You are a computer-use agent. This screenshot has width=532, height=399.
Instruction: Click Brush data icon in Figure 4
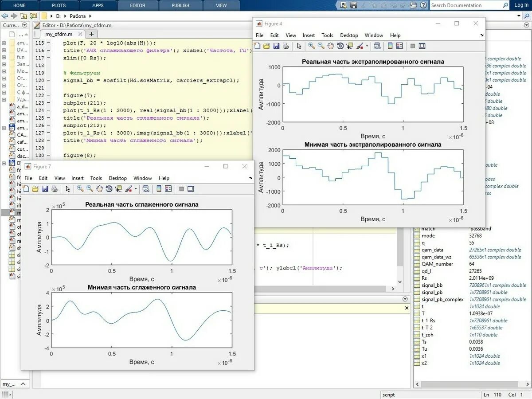360,46
